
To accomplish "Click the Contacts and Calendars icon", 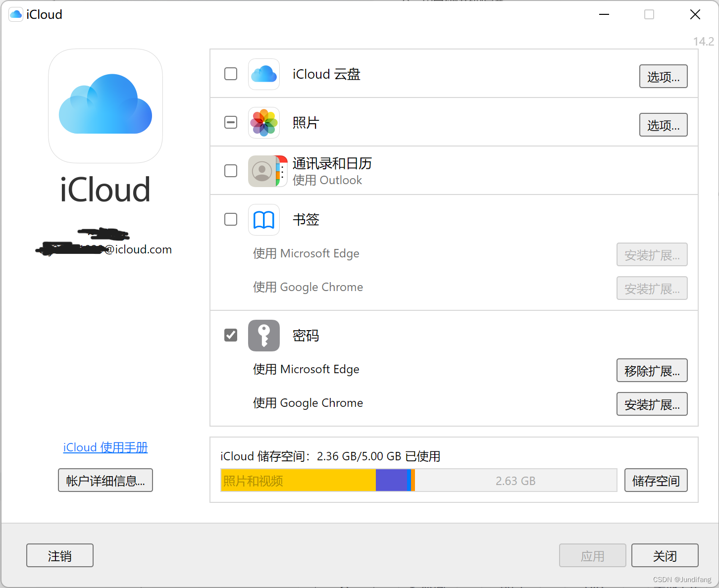I will click(x=267, y=171).
